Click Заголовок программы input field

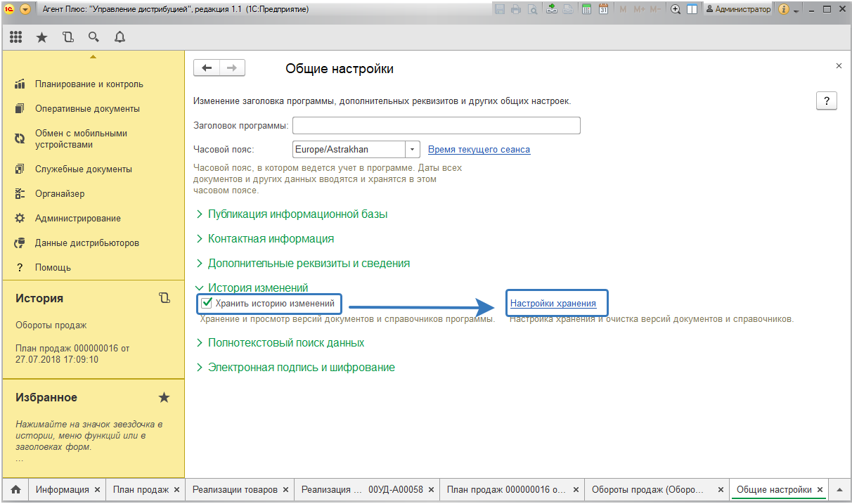(x=436, y=125)
